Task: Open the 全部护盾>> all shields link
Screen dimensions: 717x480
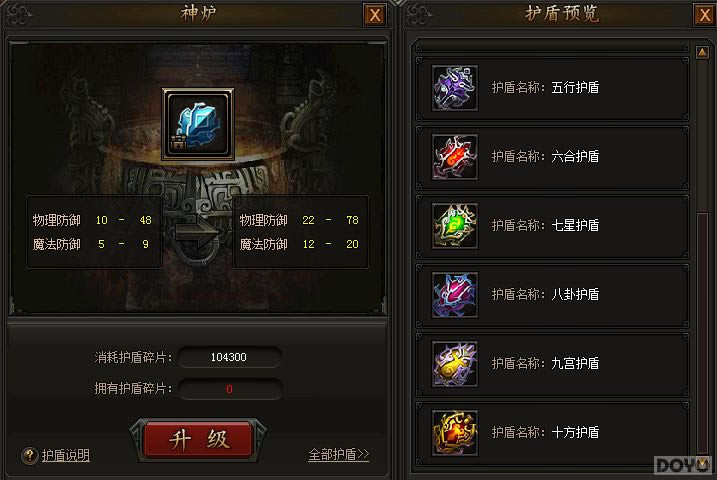Action: (x=339, y=454)
